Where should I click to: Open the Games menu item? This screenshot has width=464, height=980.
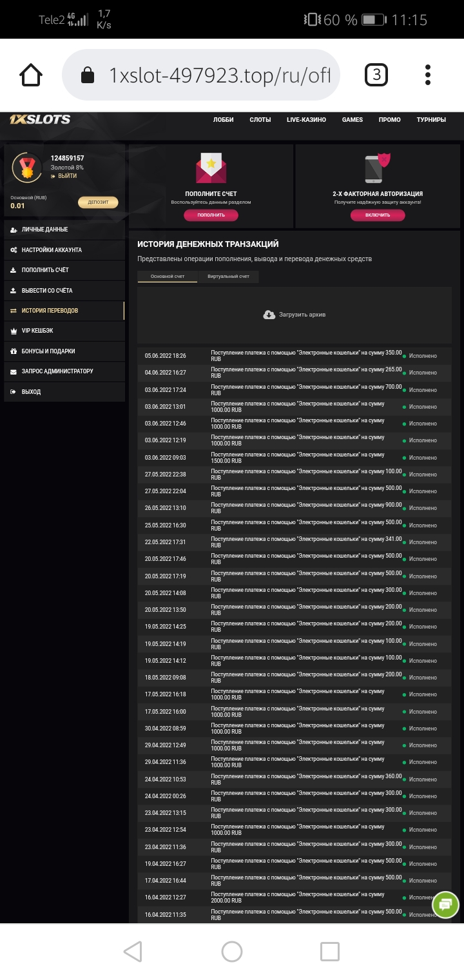pyautogui.click(x=353, y=119)
